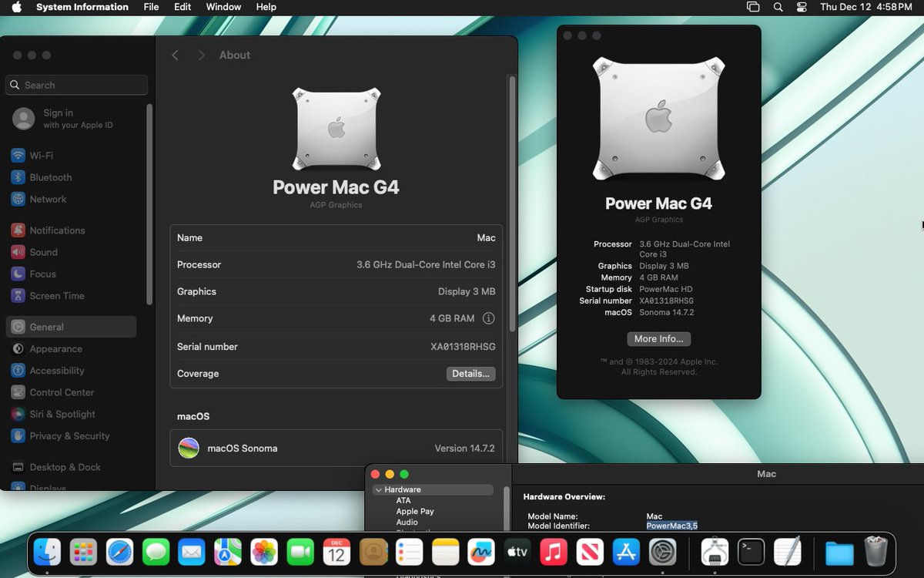Select General in the settings sidebar
Viewport: 924px width, 578px height.
[71, 327]
